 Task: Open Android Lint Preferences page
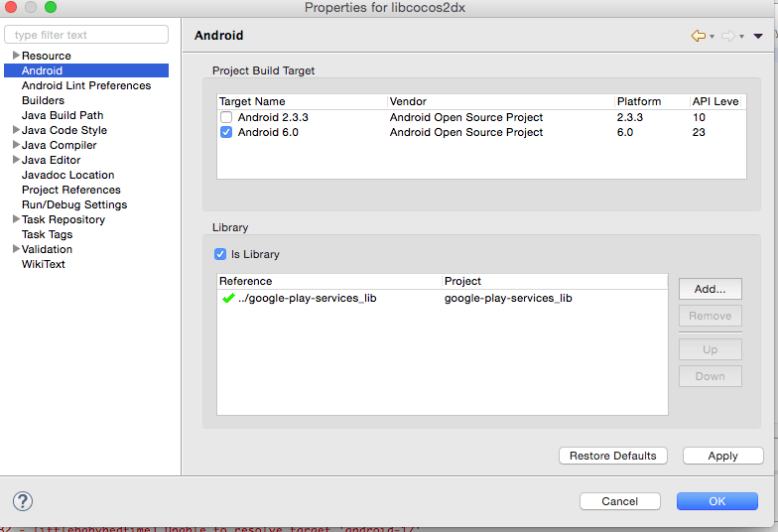tap(86, 85)
